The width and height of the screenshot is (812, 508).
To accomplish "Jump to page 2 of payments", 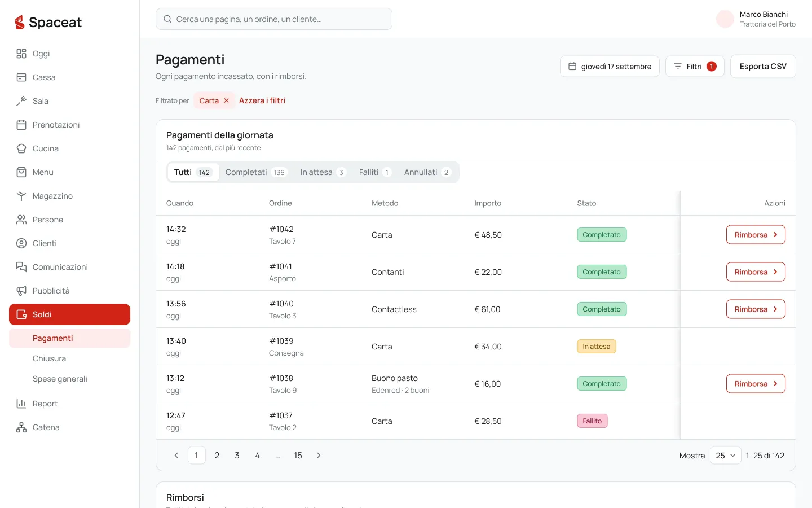I will 217,456.
